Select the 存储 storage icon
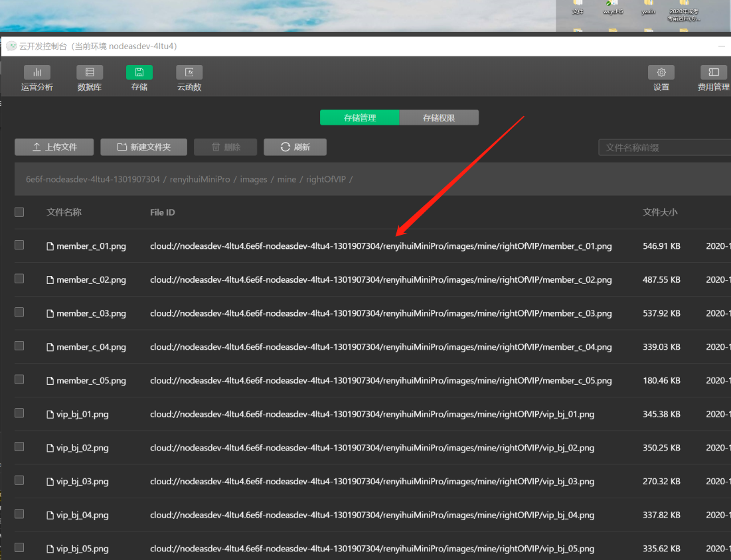This screenshot has width=731, height=560. (139, 72)
